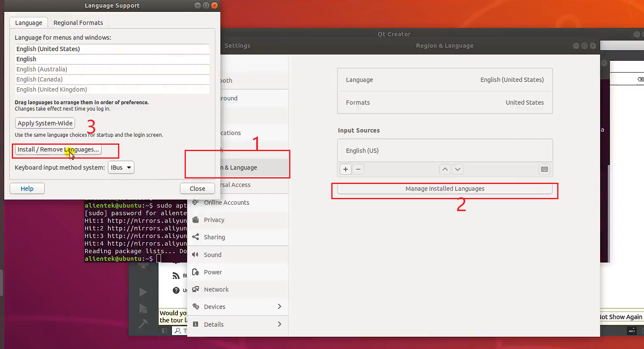Move input source up arrow
This screenshot has height=349, width=644.
[445, 169]
